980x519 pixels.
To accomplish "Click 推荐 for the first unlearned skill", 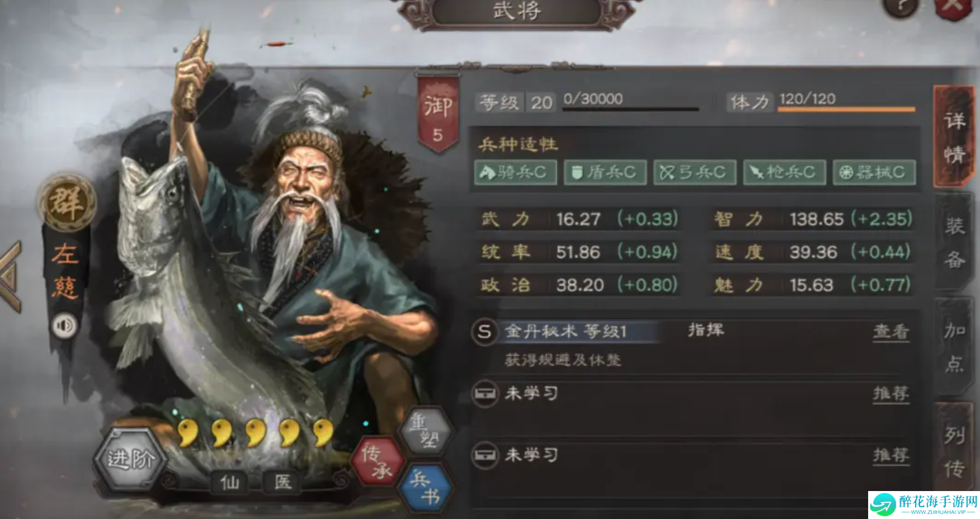I will [x=891, y=394].
